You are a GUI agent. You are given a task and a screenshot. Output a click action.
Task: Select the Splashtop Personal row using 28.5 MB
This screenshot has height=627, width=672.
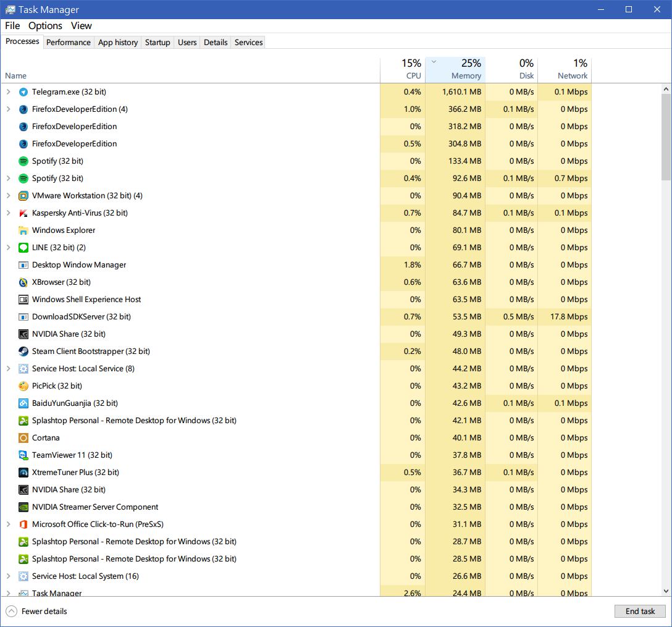pyautogui.click(x=296, y=559)
